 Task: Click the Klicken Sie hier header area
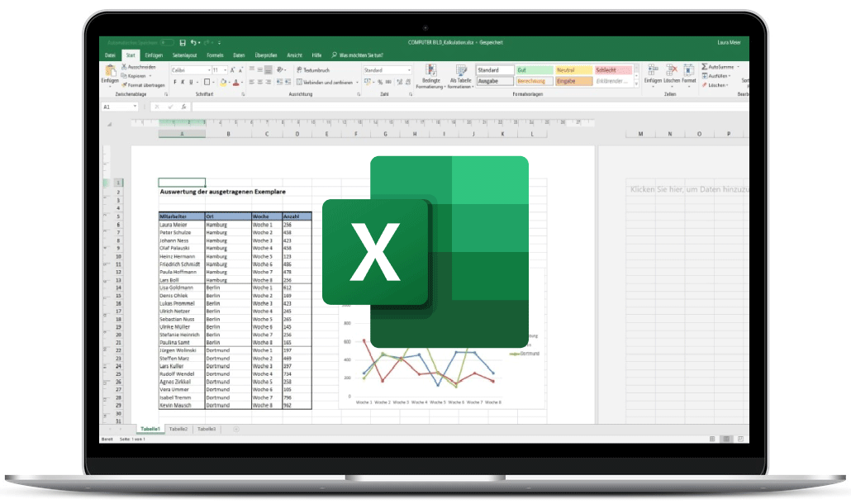pos(689,189)
